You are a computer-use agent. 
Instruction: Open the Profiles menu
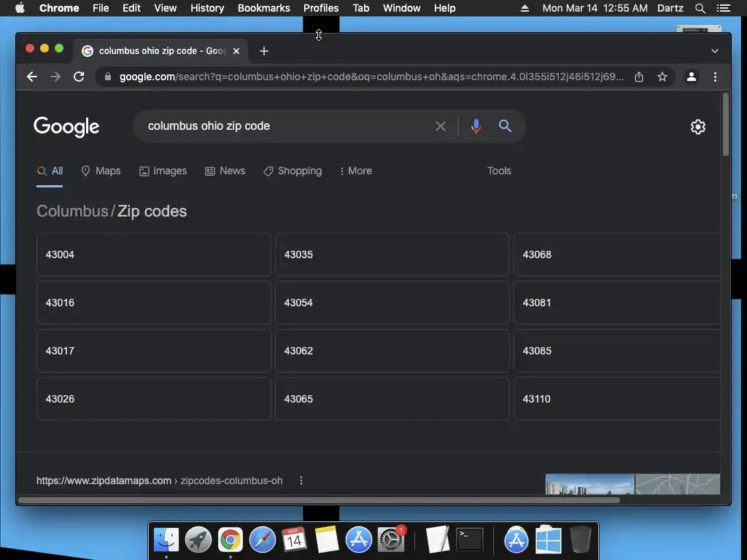point(321,8)
